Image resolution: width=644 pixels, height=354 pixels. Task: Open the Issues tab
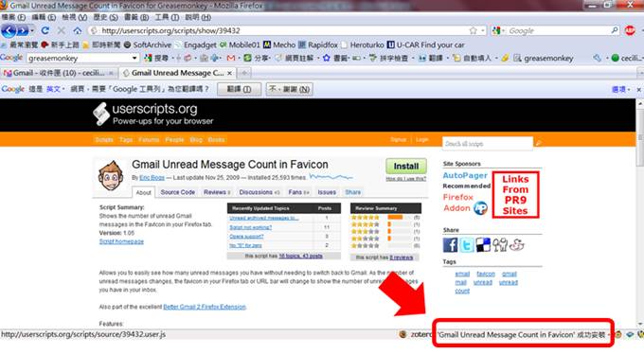[x=327, y=192]
